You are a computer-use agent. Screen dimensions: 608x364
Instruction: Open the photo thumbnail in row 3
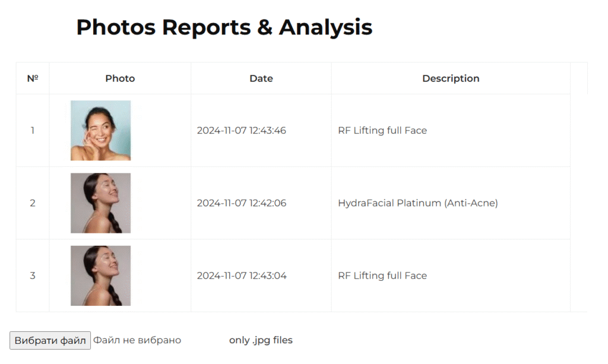point(100,276)
